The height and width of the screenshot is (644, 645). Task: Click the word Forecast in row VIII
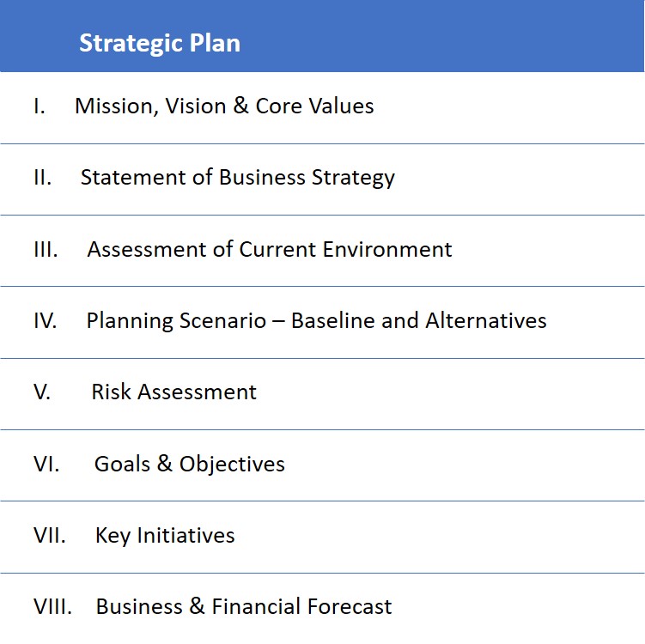click(x=350, y=606)
